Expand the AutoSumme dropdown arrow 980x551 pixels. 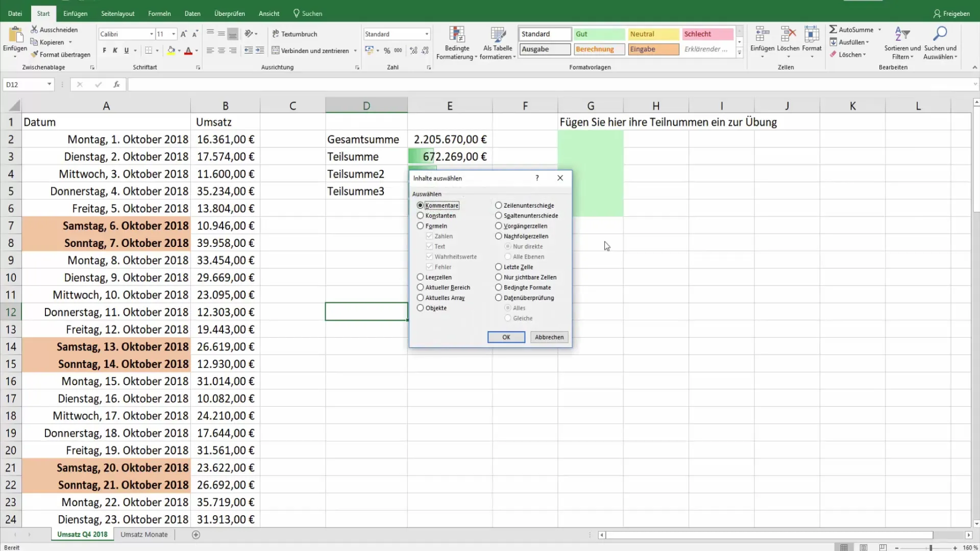(x=879, y=30)
